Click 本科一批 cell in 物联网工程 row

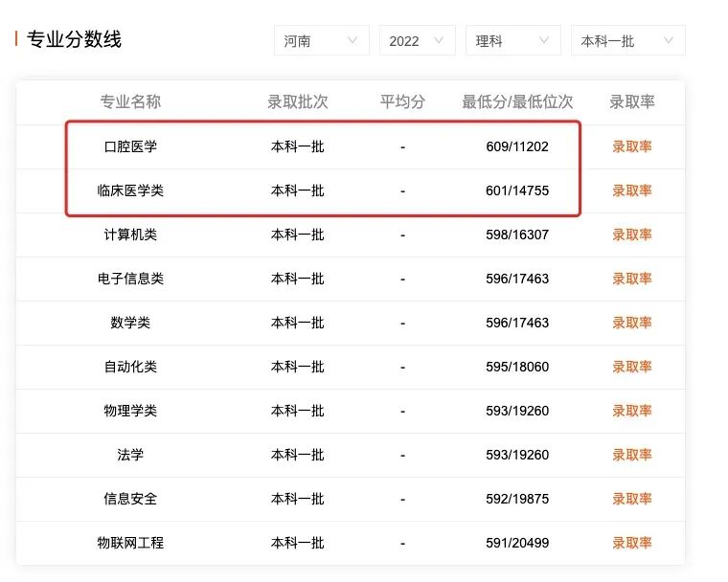[298, 543]
